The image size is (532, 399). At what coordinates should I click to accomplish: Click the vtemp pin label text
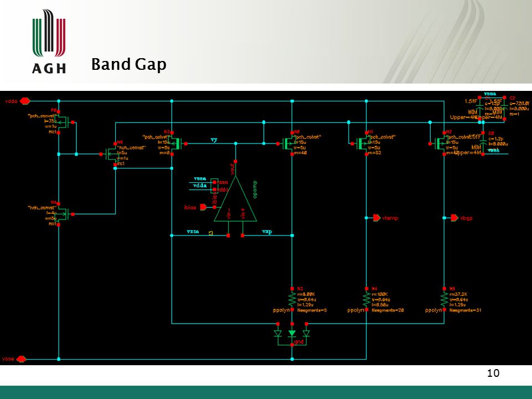click(x=390, y=218)
